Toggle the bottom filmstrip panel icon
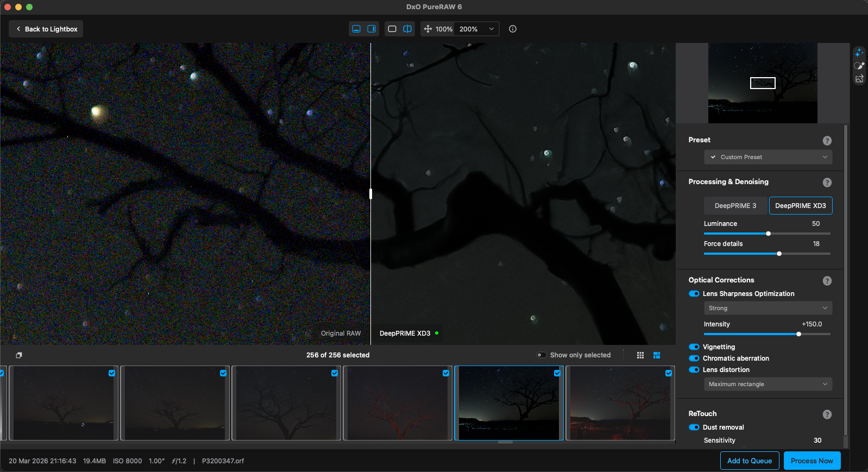The height and width of the screenshot is (472, 868). click(356, 29)
